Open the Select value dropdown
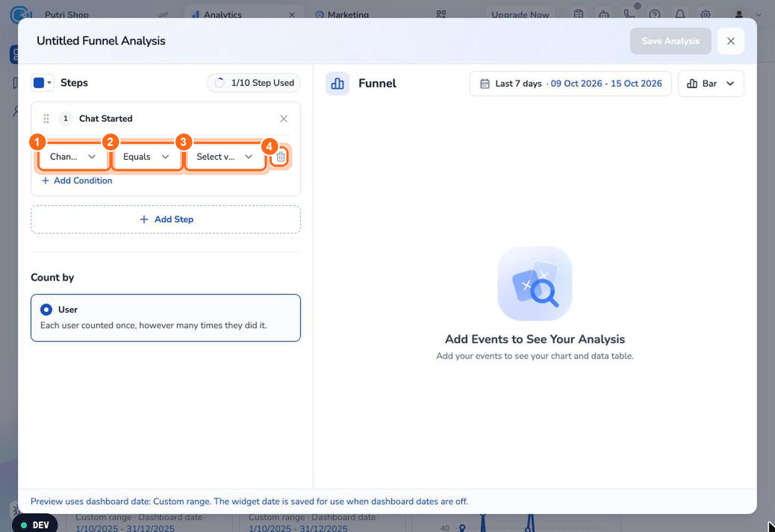Viewport: 775px width, 532px height. [x=224, y=157]
